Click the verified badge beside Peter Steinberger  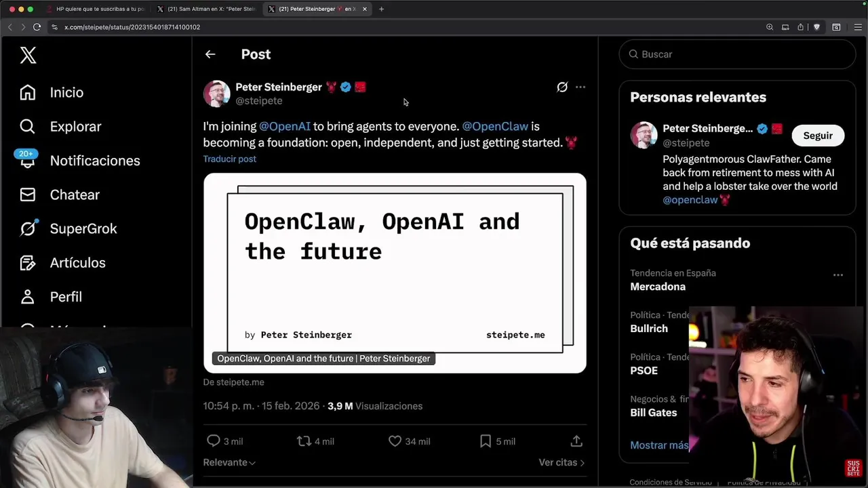point(346,87)
